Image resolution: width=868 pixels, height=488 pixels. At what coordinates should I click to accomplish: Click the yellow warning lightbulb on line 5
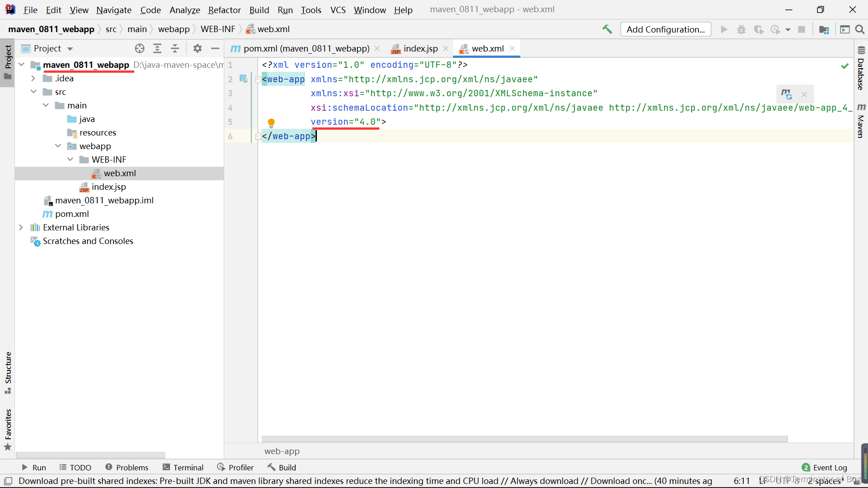pyautogui.click(x=271, y=122)
